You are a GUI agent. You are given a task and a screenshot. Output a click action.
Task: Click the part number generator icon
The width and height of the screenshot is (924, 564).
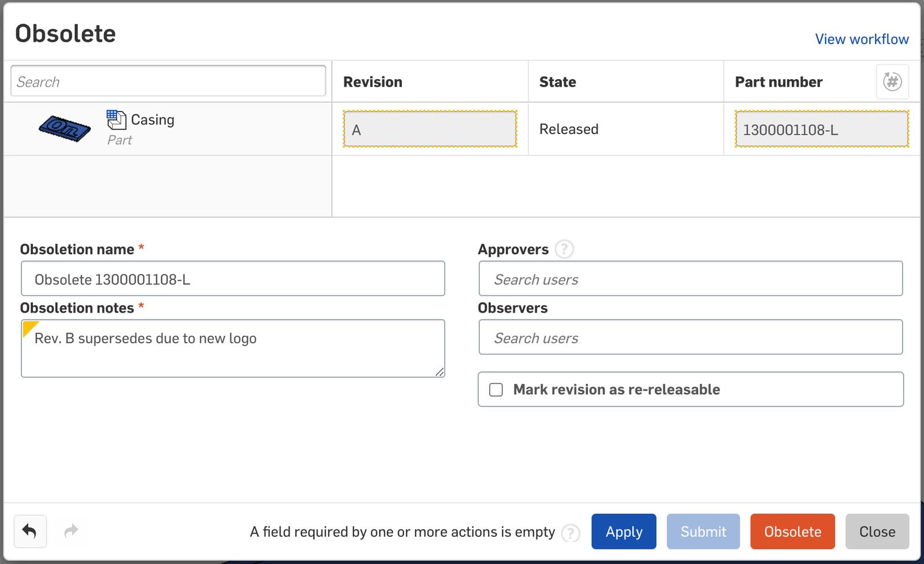[x=892, y=82]
